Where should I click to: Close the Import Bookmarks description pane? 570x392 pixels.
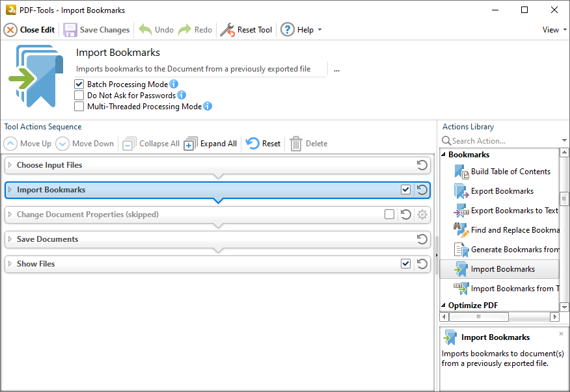coord(562,333)
